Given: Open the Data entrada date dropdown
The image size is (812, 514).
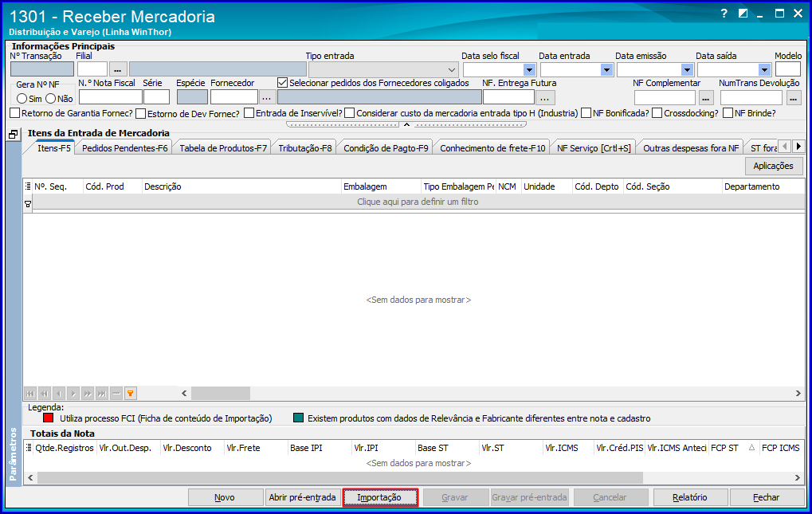Looking at the screenshot, I should pyautogui.click(x=606, y=69).
